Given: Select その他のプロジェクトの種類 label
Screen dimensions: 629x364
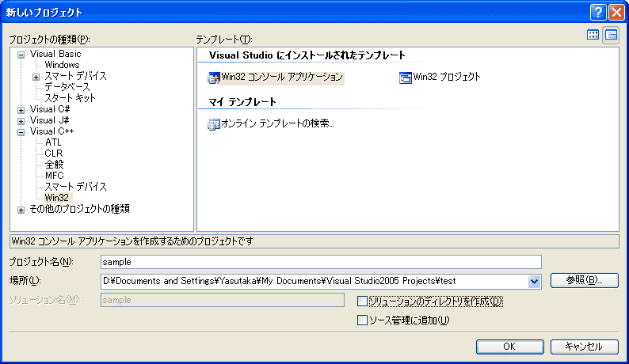Looking at the screenshot, I should [79, 209].
